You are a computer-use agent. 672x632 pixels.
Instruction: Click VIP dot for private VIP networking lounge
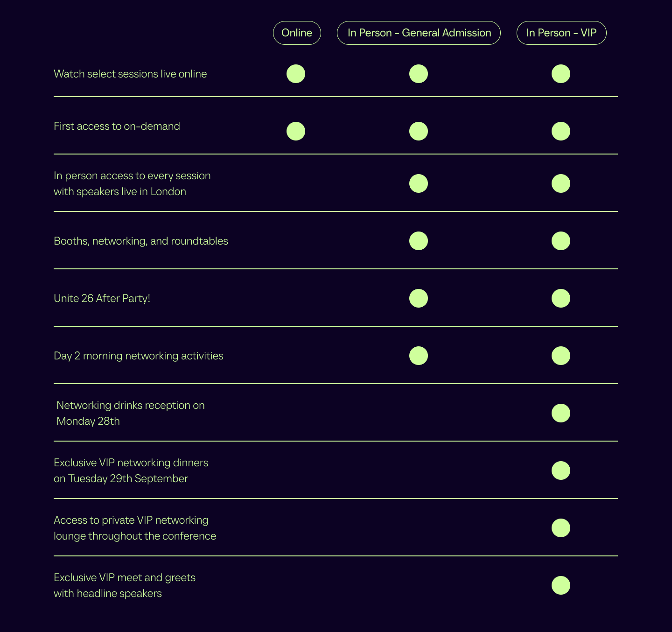pyautogui.click(x=561, y=528)
